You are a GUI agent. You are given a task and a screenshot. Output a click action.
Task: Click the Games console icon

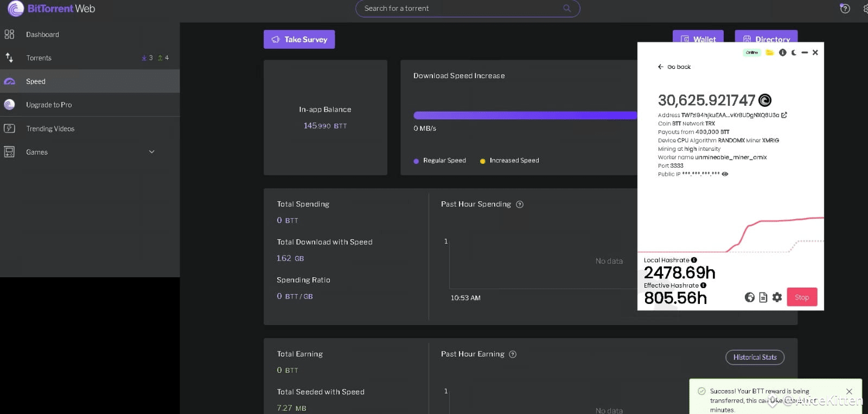(9, 152)
